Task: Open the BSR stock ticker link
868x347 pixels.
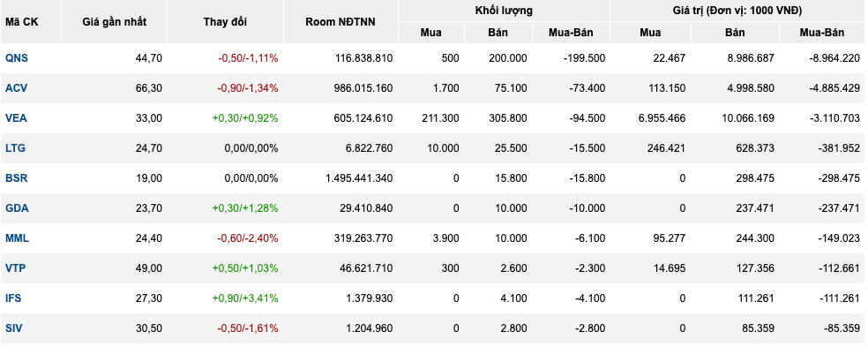Action: point(16,178)
